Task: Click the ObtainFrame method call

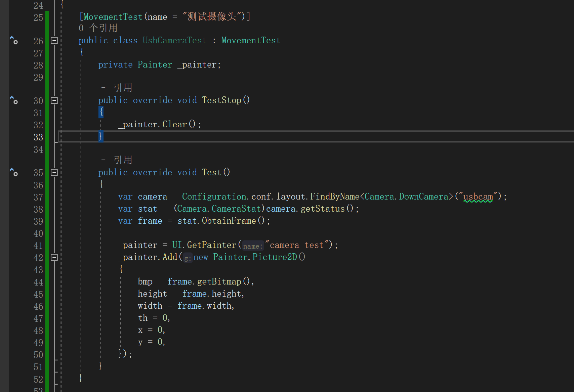Action: tap(229, 221)
